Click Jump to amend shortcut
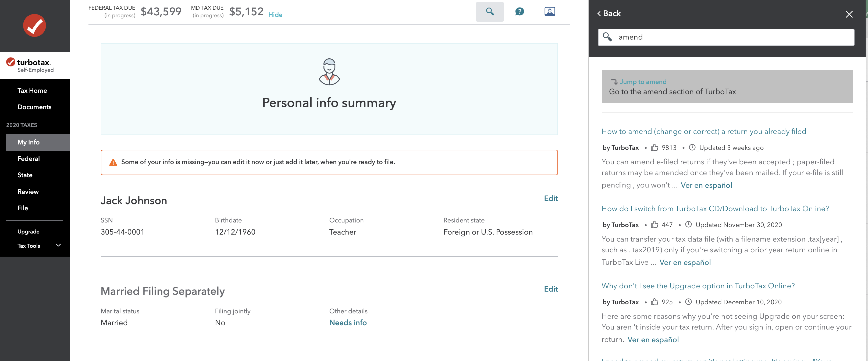This screenshot has height=361, width=868. coord(643,82)
